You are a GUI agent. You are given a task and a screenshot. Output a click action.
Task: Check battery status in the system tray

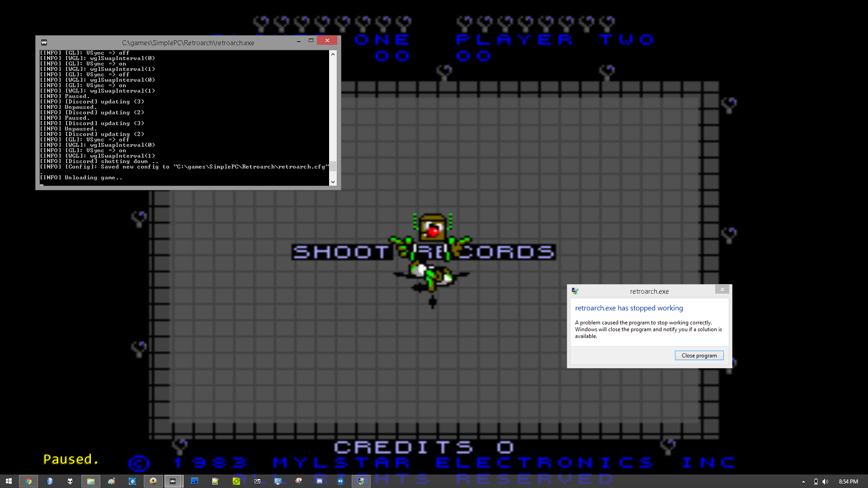pyautogui.click(x=816, y=482)
